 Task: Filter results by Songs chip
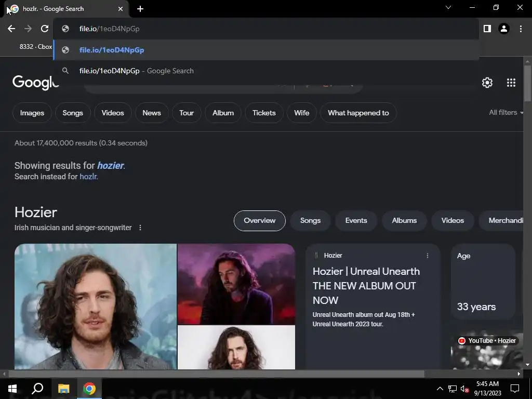point(73,113)
